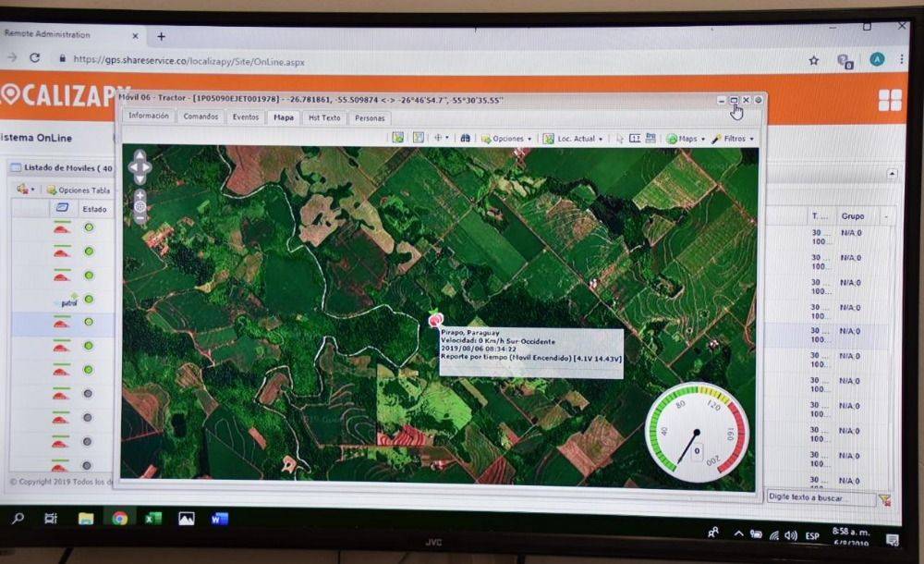Open the Eventos tab
This screenshot has height=564, width=924.
246,117
